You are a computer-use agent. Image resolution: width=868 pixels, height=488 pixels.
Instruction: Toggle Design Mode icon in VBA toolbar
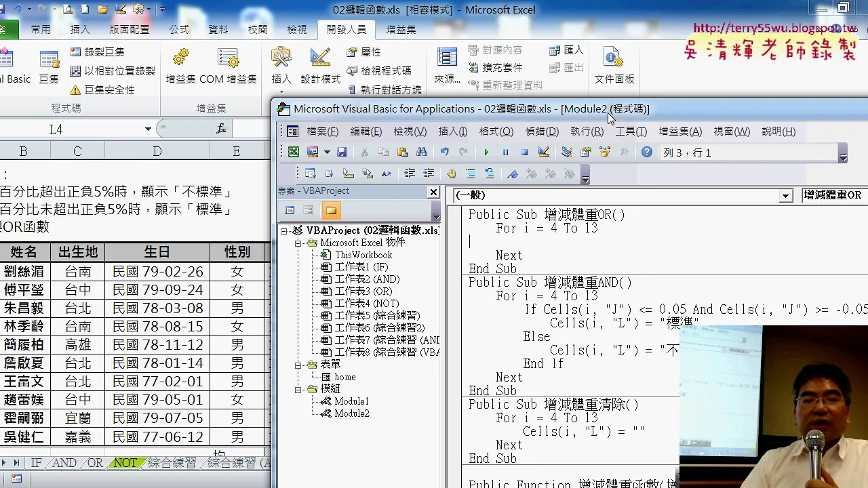(x=543, y=152)
